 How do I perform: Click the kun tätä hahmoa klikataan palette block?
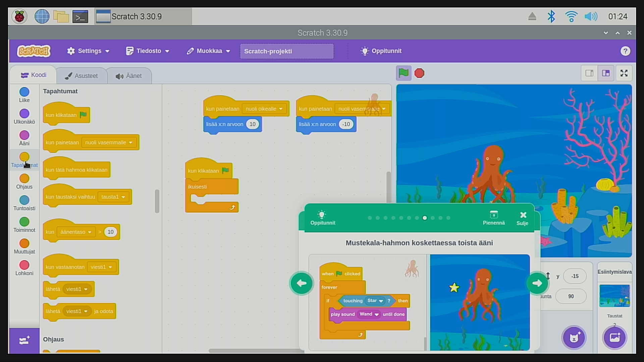[76, 169]
